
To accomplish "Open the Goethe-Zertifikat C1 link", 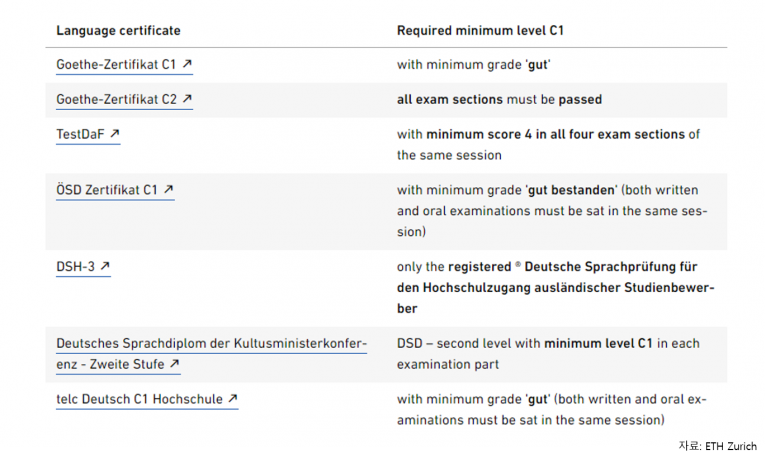I will (x=124, y=65).
